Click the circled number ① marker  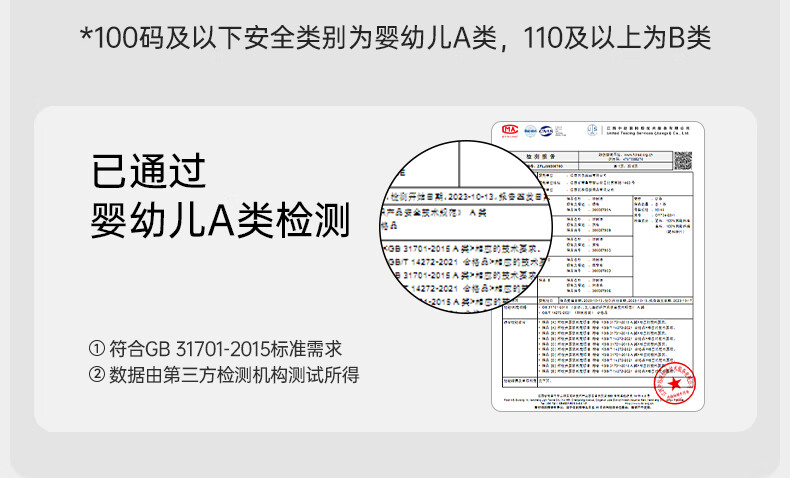(97, 349)
